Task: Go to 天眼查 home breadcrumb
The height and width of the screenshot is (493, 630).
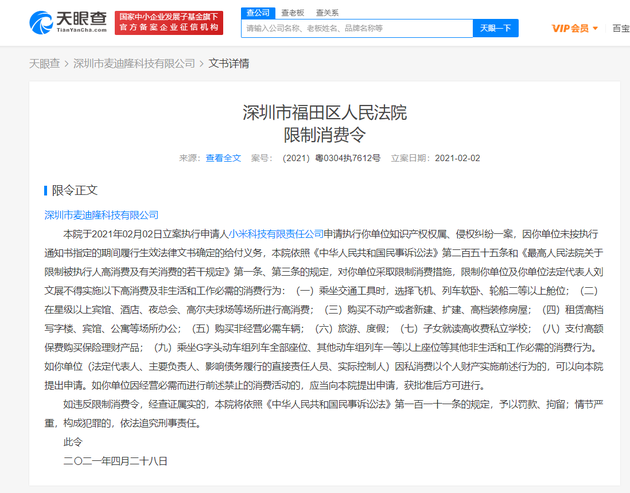Action: pyautogui.click(x=44, y=63)
